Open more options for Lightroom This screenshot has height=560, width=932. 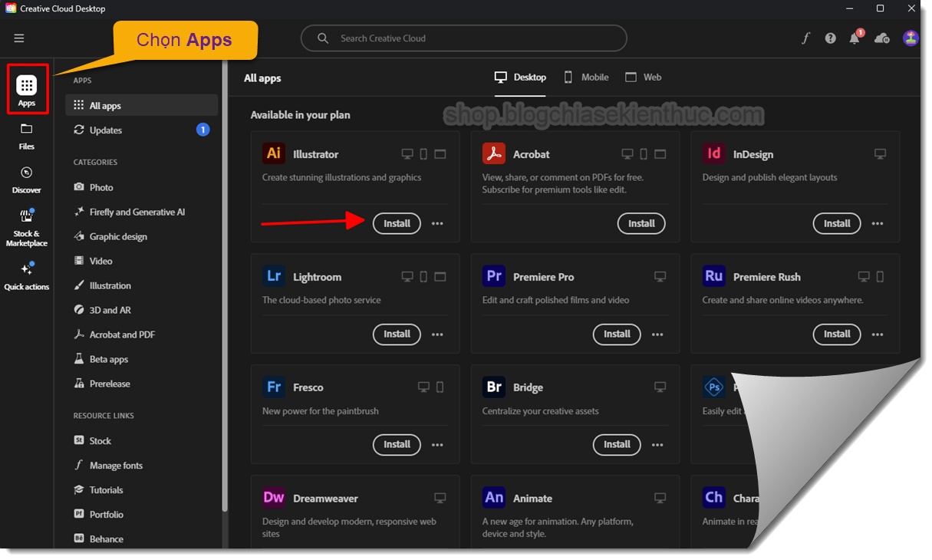click(x=437, y=334)
